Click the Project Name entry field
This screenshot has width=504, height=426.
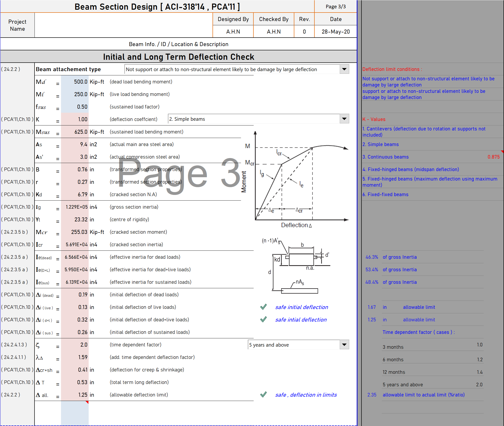point(123,25)
